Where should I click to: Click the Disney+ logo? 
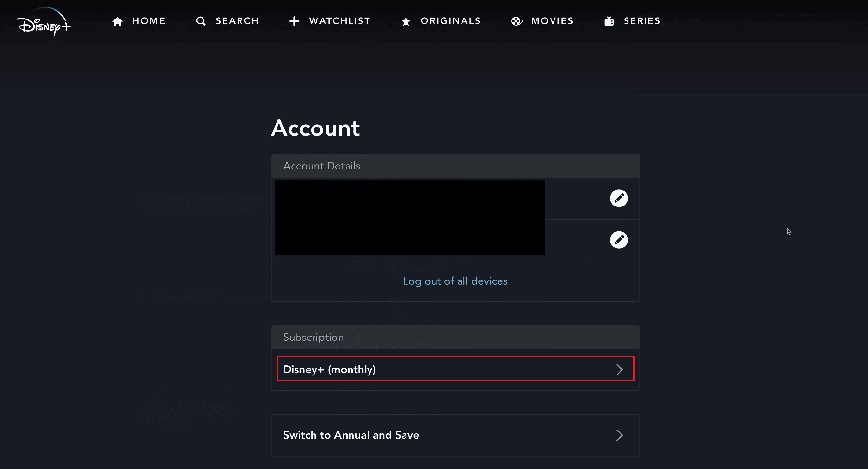click(x=44, y=21)
